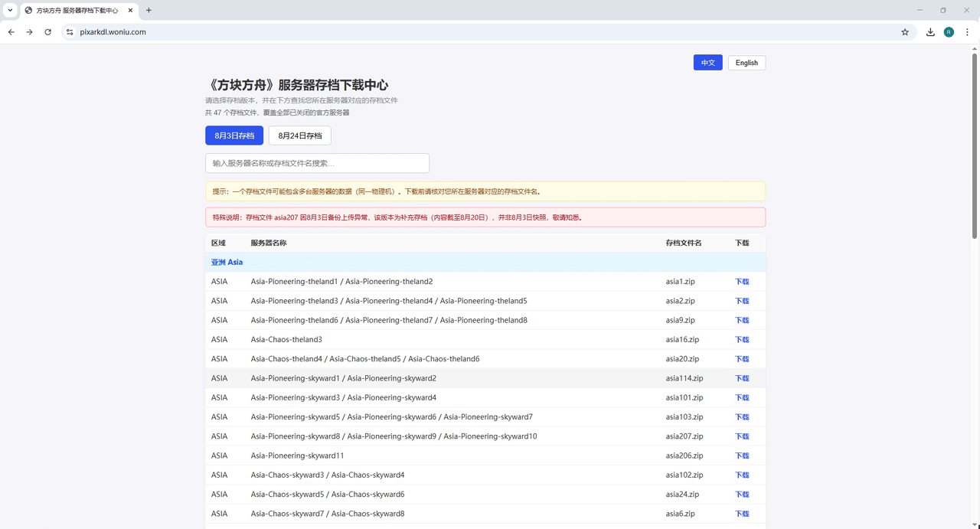This screenshot has width=980, height=529.
Task: Download asia101.zip via its 下载 link
Action: click(742, 398)
